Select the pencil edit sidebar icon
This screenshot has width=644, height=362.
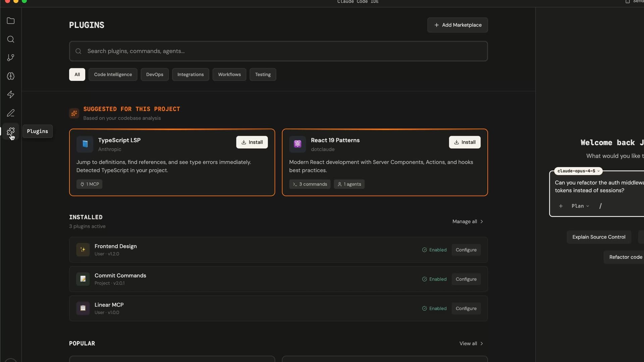click(11, 113)
